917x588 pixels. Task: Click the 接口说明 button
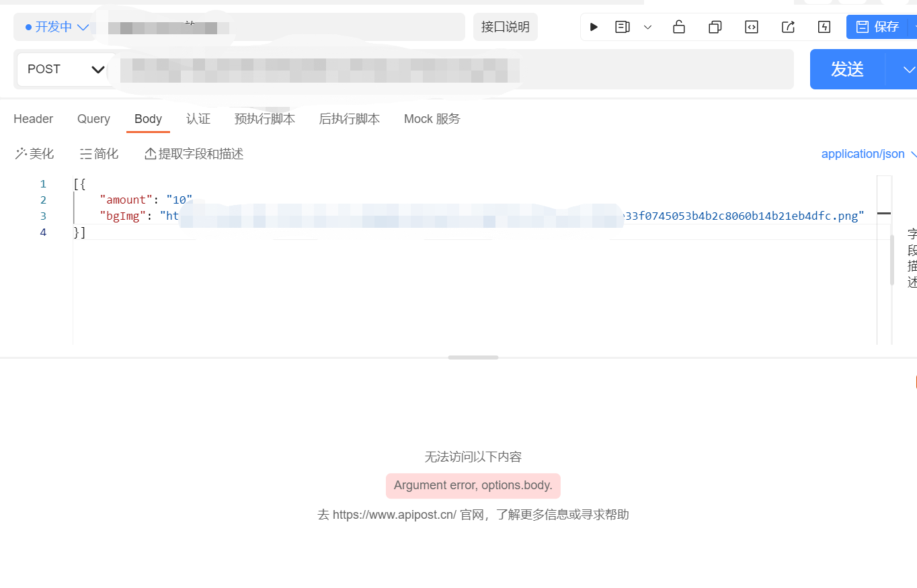(x=506, y=27)
